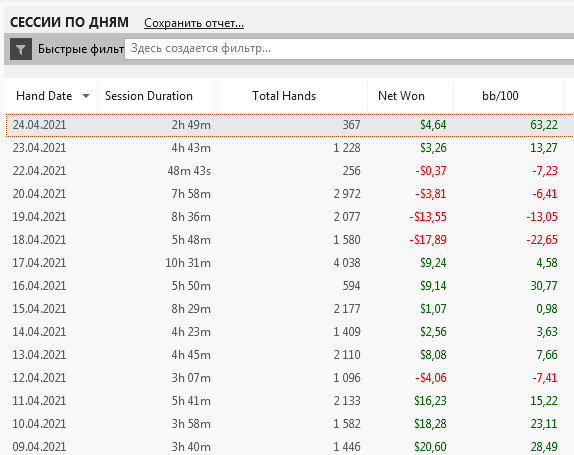Click the 23,11 bb/100 value
574x455 pixels.
point(544,424)
